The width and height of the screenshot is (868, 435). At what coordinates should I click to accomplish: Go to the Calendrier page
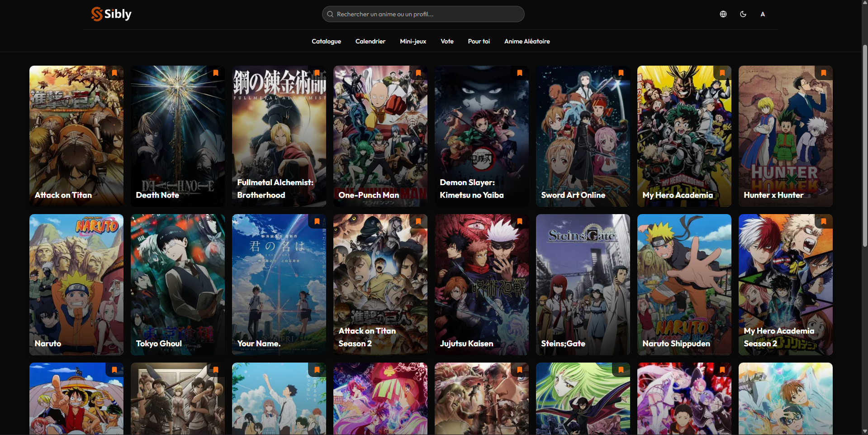pyautogui.click(x=370, y=41)
